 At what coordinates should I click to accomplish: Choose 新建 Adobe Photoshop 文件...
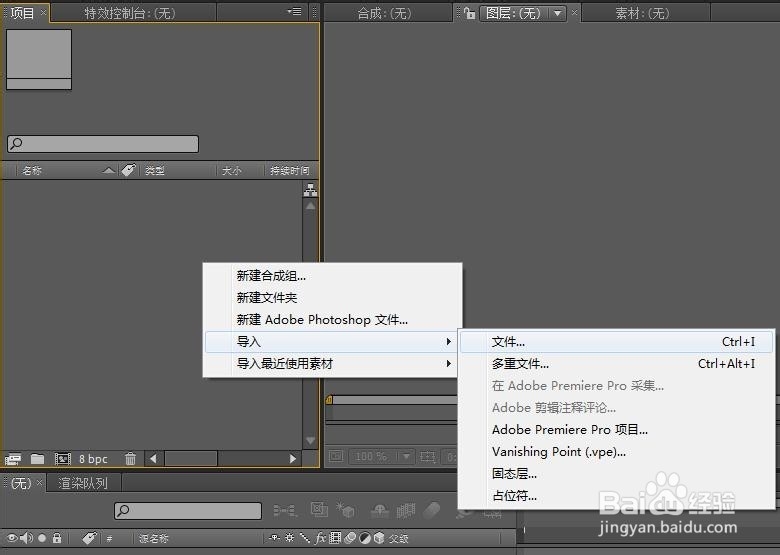(333, 320)
